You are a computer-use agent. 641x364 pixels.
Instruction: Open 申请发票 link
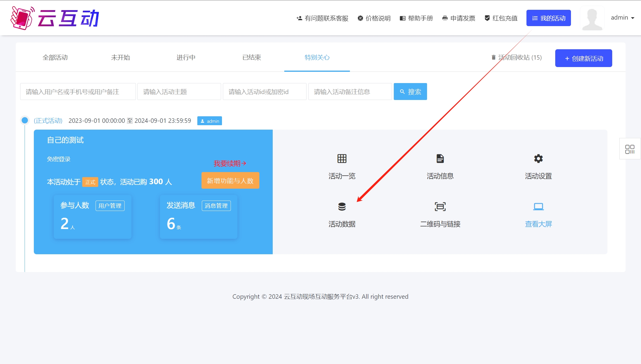click(x=459, y=18)
